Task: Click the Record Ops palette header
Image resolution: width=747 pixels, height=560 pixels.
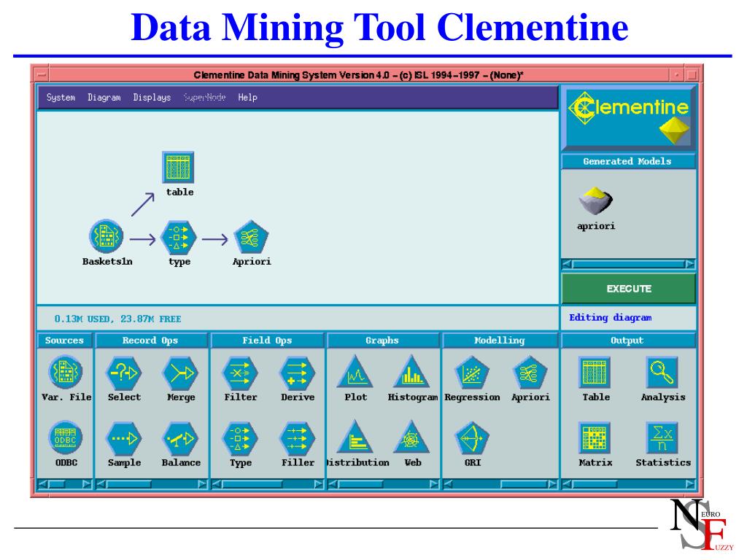Action: point(150,341)
